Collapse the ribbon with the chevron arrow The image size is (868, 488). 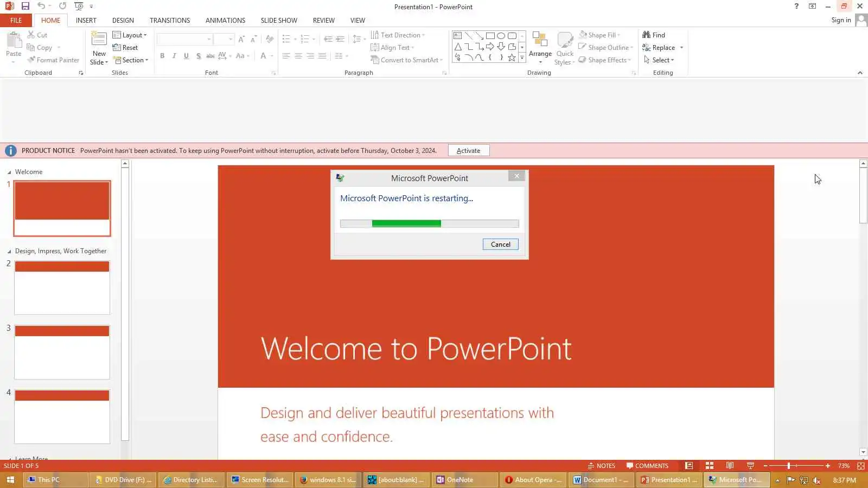(x=860, y=73)
